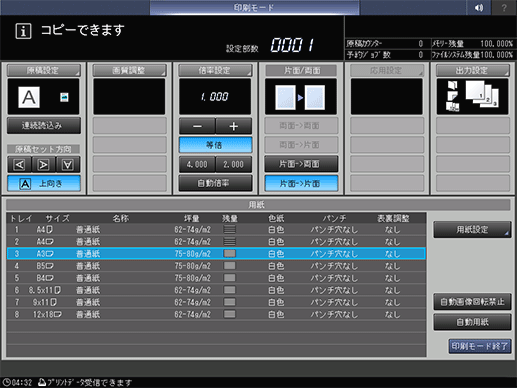Click the remaining paper indicator for tray 5

coord(229,278)
